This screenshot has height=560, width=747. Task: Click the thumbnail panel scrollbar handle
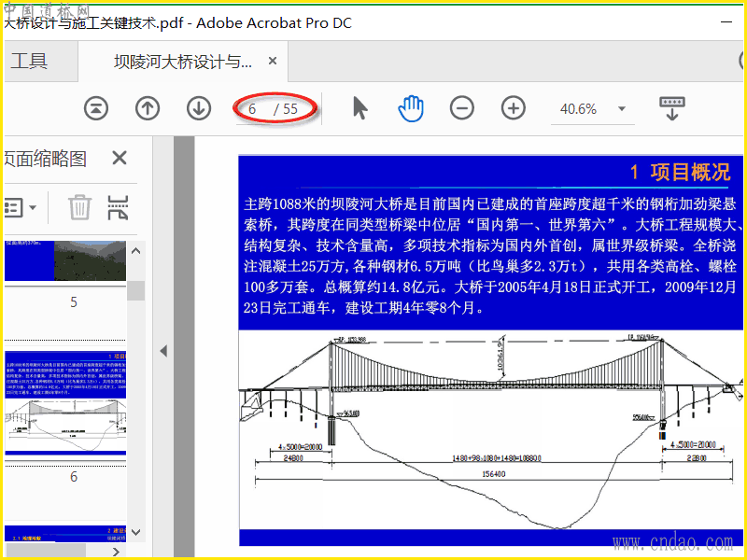click(x=135, y=290)
